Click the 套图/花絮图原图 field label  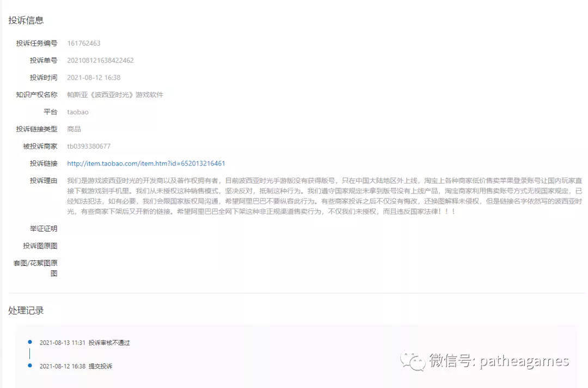pyautogui.click(x=35, y=268)
